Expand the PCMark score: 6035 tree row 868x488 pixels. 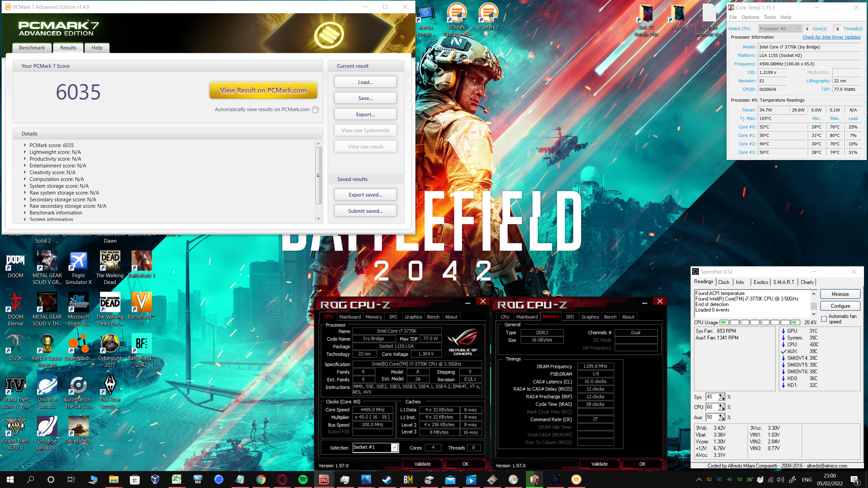coord(25,145)
